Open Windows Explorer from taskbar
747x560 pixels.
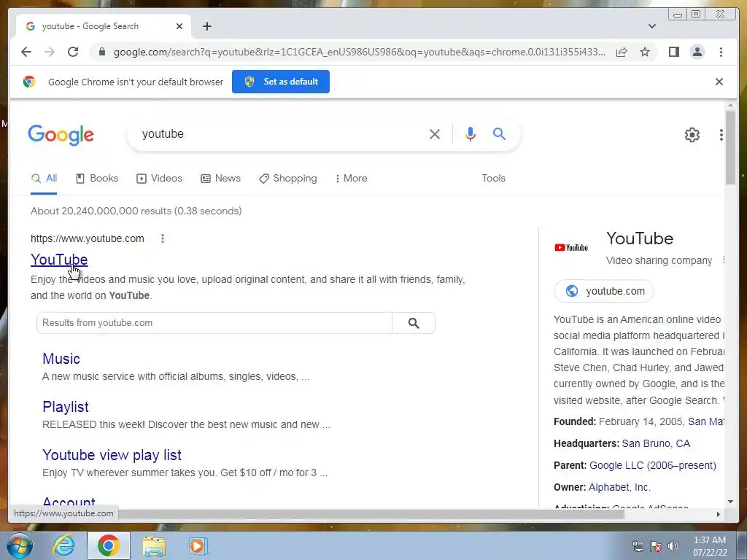[x=154, y=546]
